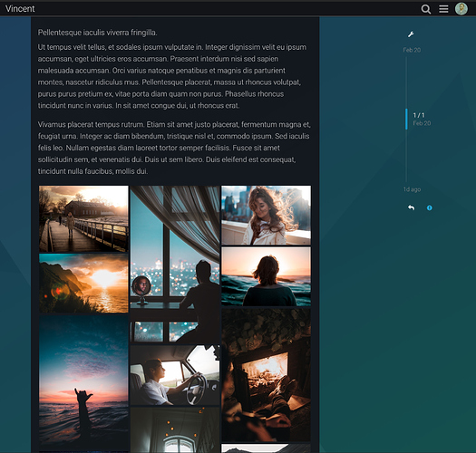Screen dimensions: 476x453
Task: Open the man driving car photo
Action: click(x=175, y=375)
